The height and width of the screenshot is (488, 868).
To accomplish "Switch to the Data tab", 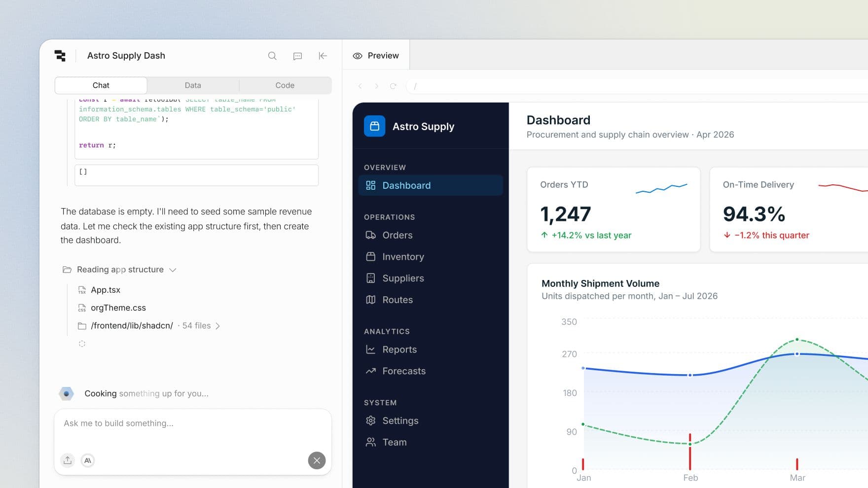I will tap(193, 85).
